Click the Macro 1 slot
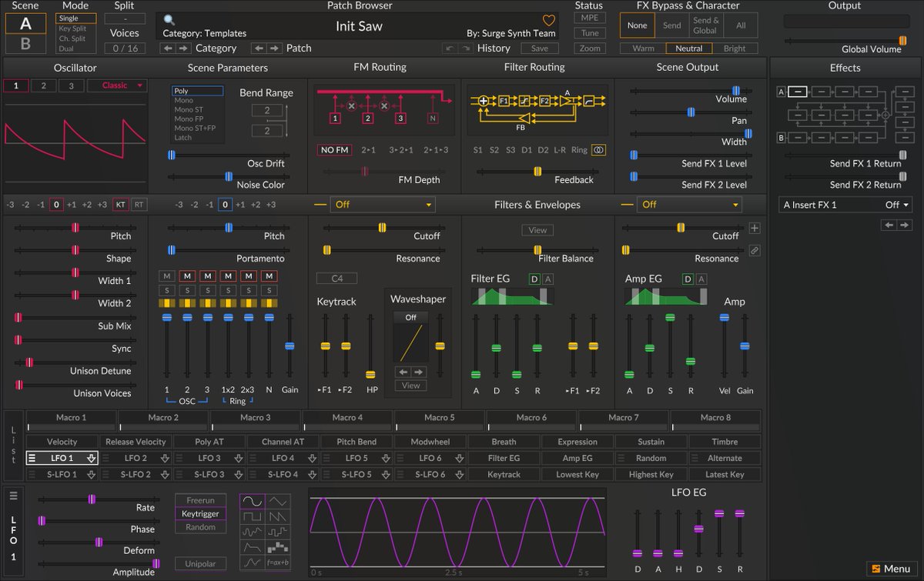 click(x=72, y=419)
